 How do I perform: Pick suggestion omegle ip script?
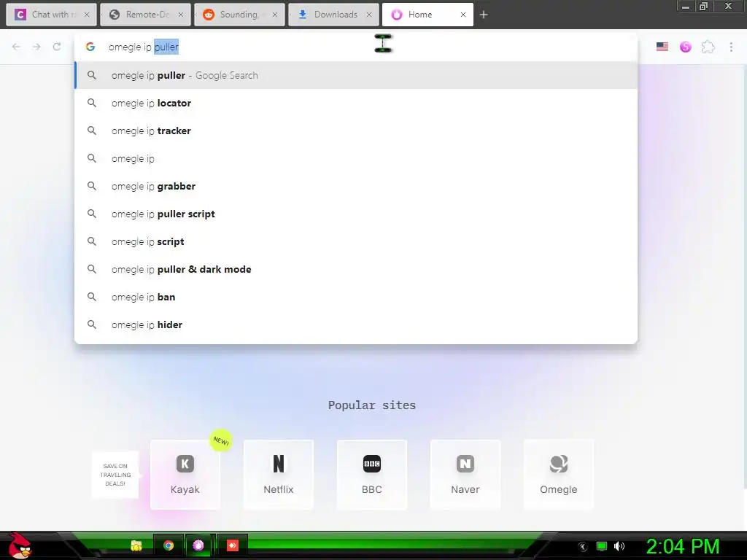356,241
